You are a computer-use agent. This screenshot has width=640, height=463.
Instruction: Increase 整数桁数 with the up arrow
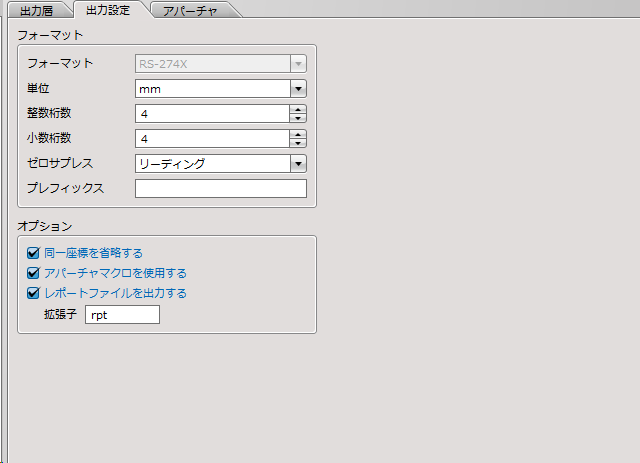tap(297, 109)
